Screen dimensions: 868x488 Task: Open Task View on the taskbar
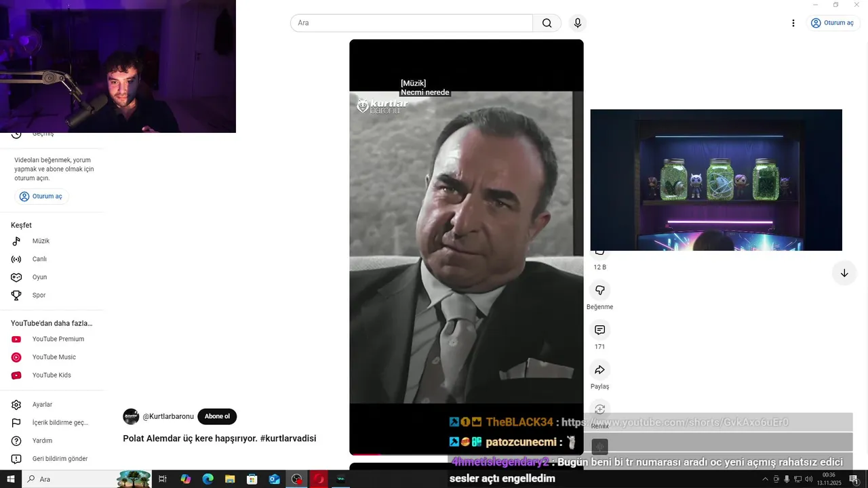coord(163,479)
